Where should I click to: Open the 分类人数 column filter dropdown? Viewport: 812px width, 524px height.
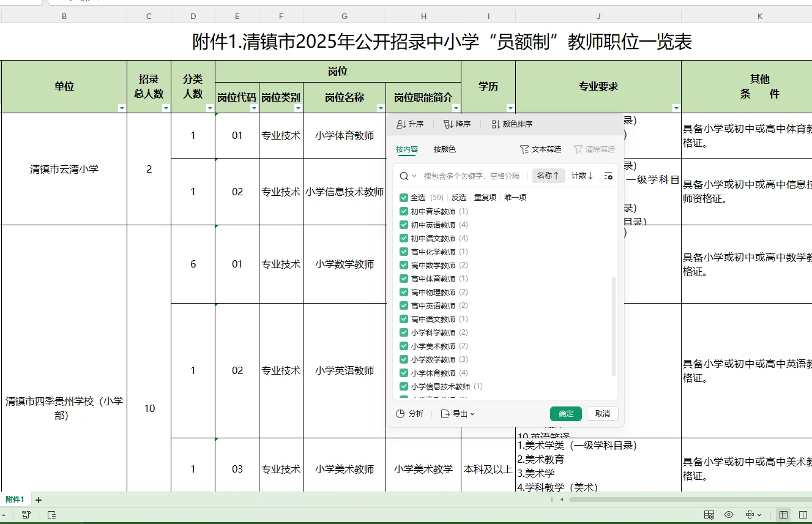[x=210, y=108]
